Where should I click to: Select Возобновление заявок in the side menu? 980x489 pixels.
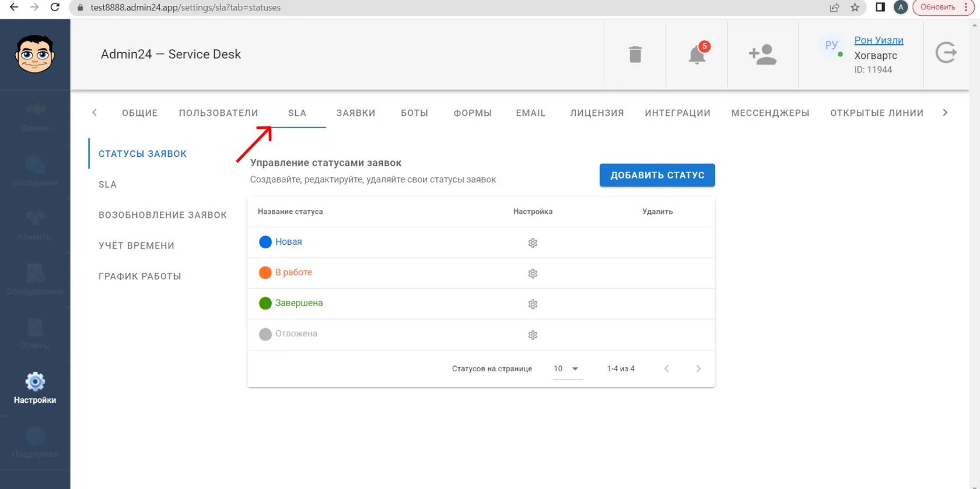click(x=163, y=215)
